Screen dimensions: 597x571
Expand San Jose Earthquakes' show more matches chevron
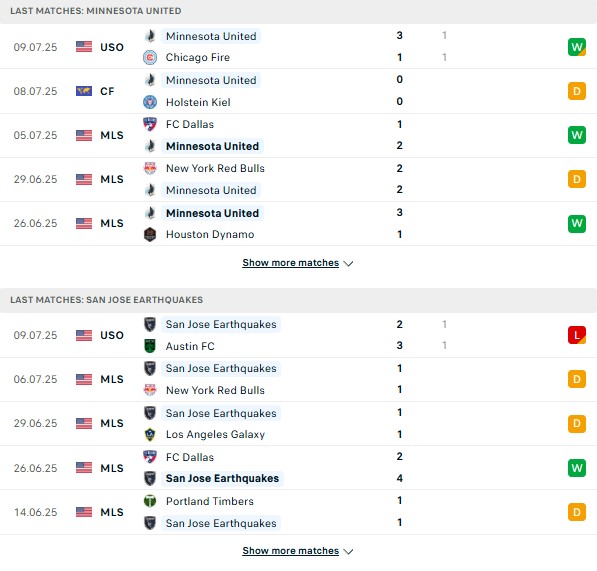[x=348, y=551]
